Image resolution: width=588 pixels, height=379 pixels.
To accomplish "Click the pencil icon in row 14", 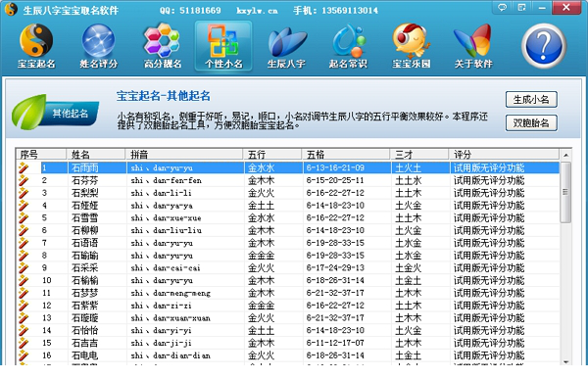I will 24,330.
